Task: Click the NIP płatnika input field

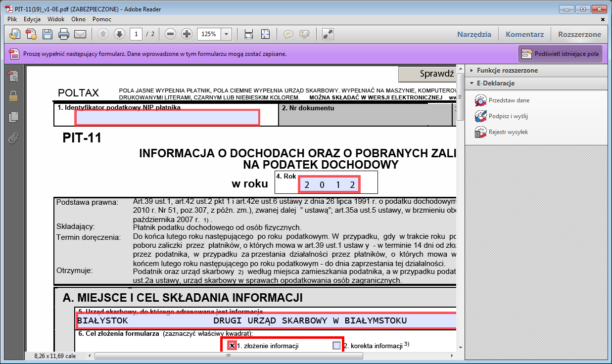Action: (167, 117)
